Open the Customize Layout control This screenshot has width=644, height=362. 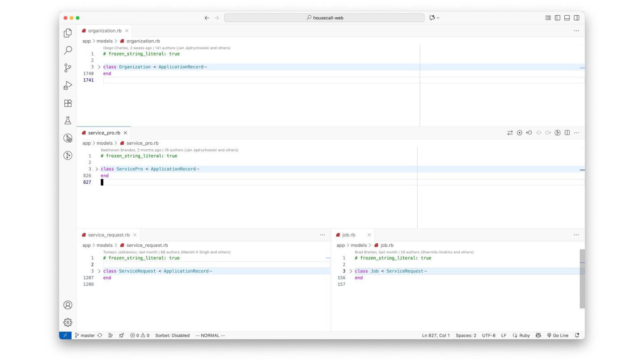548,18
